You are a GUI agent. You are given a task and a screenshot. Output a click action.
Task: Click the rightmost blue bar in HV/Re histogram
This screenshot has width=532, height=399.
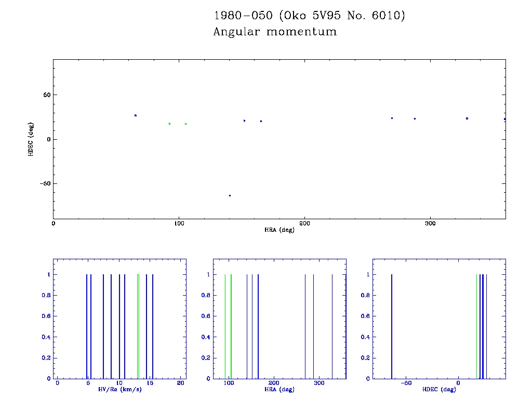(153, 326)
